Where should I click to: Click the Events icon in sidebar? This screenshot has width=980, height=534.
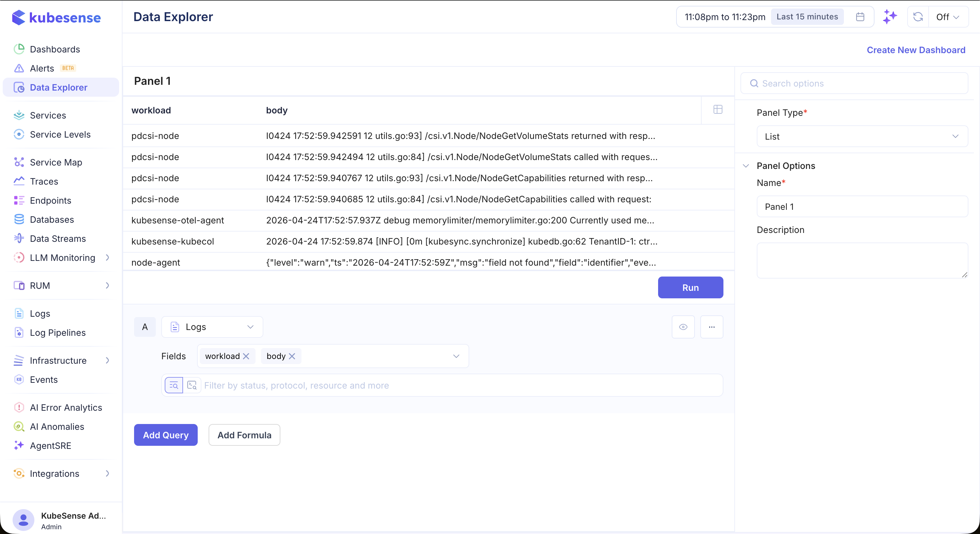(x=19, y=379)
